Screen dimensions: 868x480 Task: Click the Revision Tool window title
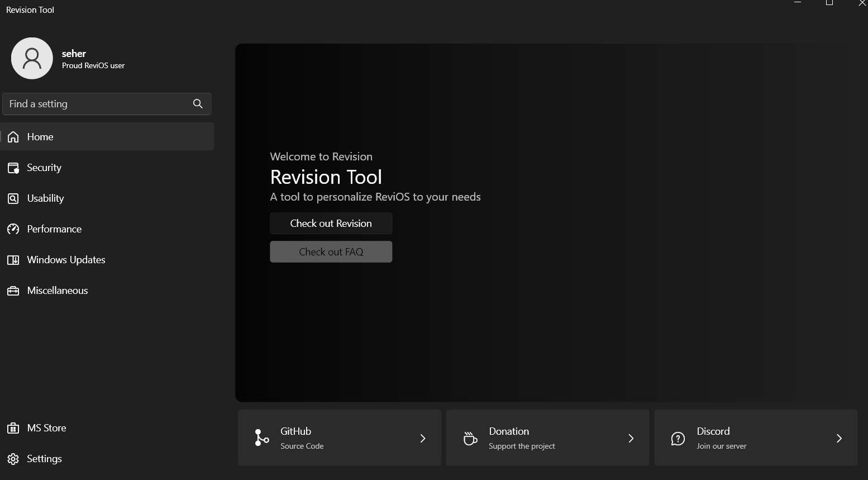tap(30, 10)
